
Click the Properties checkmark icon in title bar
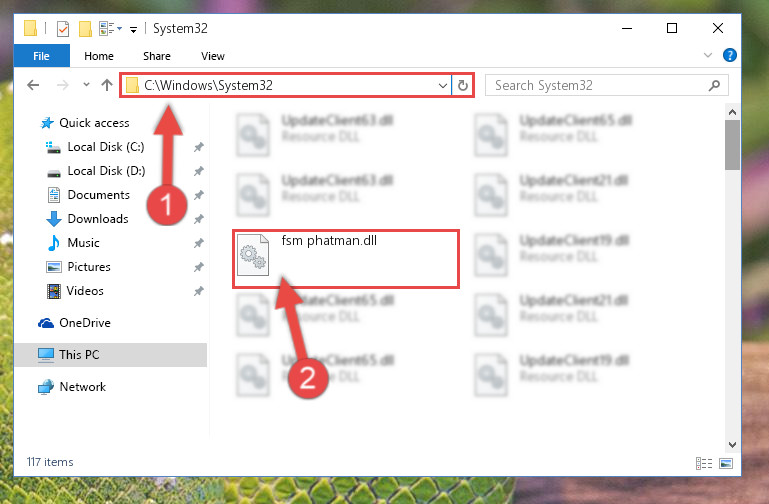[x=63, y=29]
